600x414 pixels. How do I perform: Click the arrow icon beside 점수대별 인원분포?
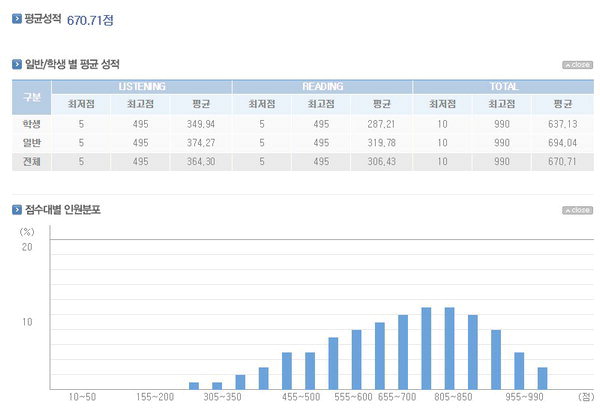(x=17, y=210)
